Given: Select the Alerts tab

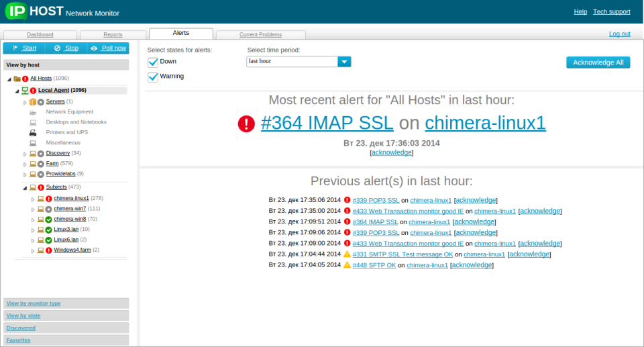Looking at the screenshot, I should click(x=180, y=34).
